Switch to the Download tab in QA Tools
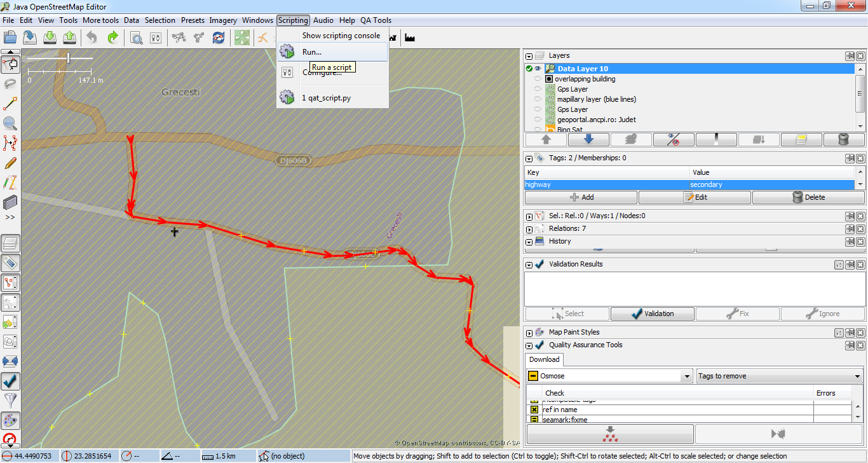 [x=545, y=359]
